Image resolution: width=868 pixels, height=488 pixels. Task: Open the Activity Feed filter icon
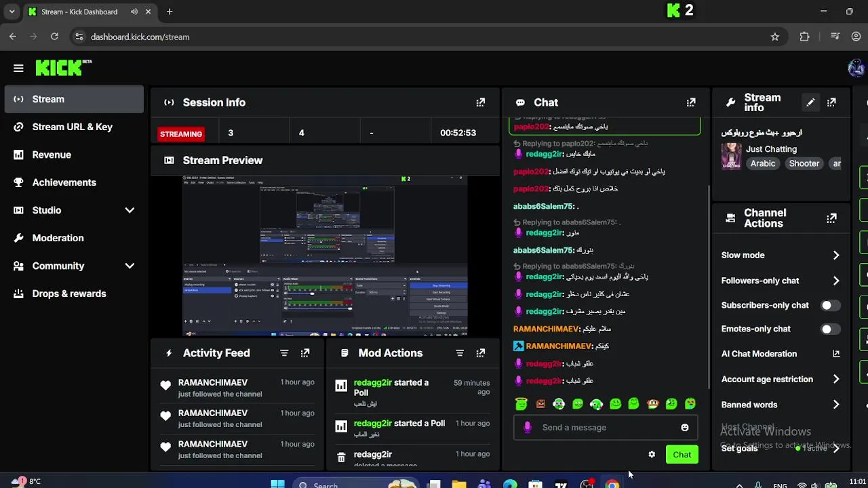point(284,353)
